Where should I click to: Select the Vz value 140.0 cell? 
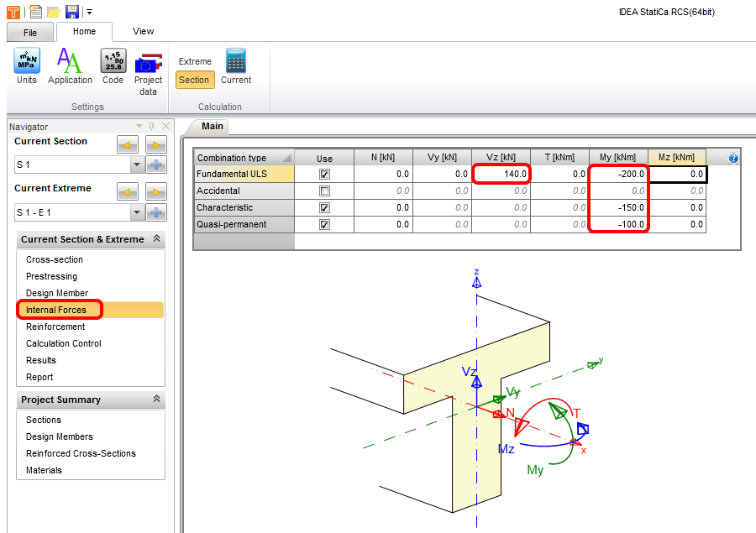point(502,174)
